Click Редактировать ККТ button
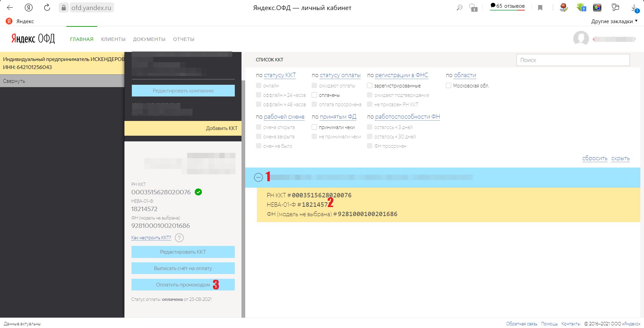Viewport: 644px width, 328px height. [183, 252]
